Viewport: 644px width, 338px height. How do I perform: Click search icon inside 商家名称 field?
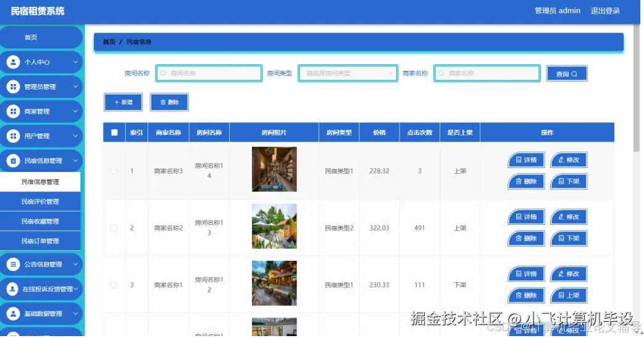tap(441, 73)
